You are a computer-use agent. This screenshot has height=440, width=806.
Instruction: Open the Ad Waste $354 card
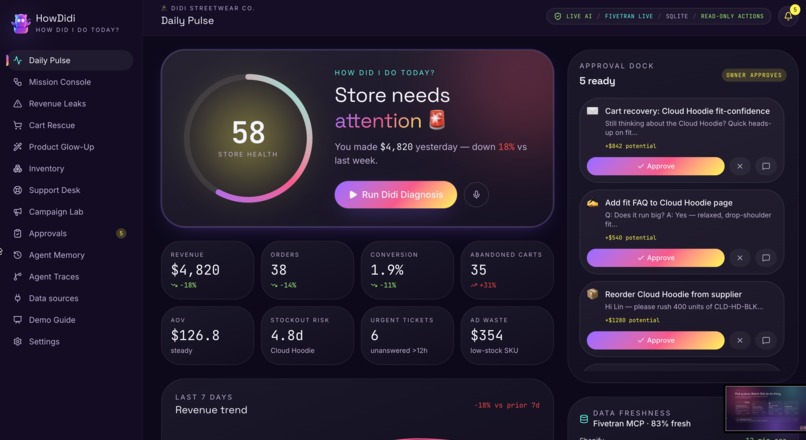[x=507, y=335]
